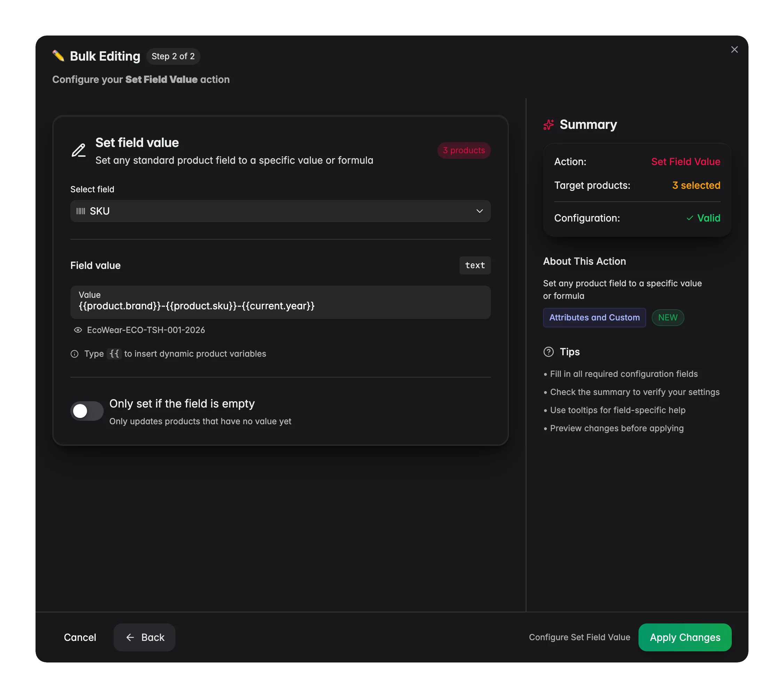
Task: Close the Bulk Editing dialog
Action: (734, 49)
